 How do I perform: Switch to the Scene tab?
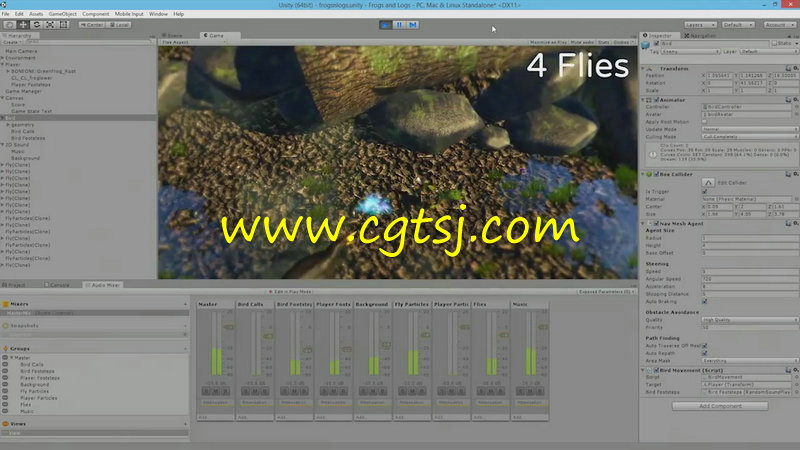(x=172, y=35)
